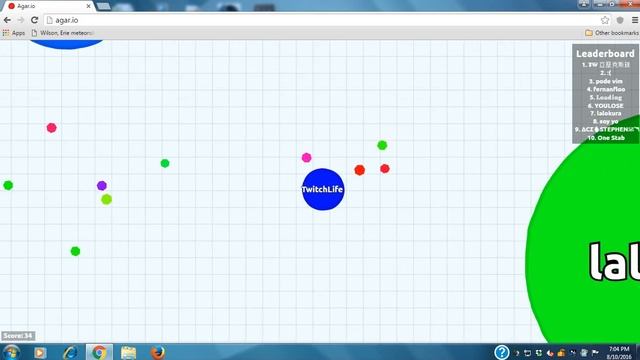Click the red pellet closest to TwitchLife
This screenshot has height=360, width=640.
360,170
